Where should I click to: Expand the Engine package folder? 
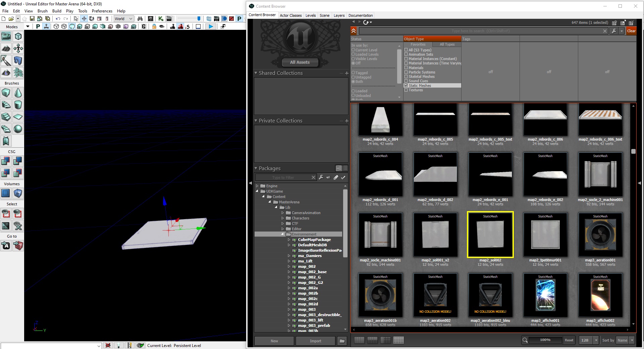coord(257,186)
